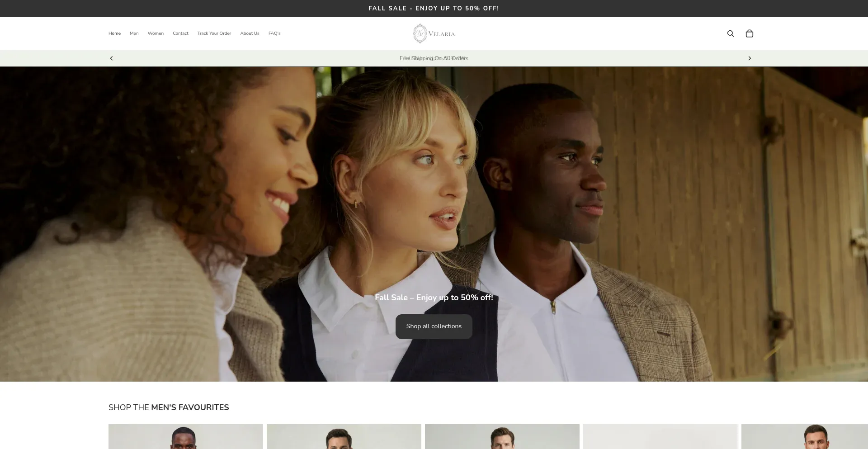Screen dimensions: 868x449
Task: Click the Shop all collections button
Action: (x=434, y=326)
